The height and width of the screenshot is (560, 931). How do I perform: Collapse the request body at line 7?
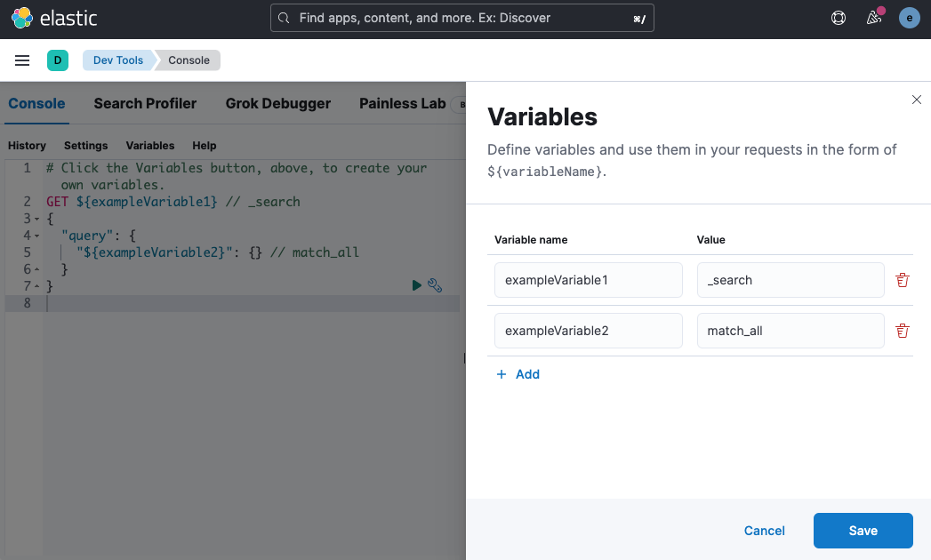[35, 285]
